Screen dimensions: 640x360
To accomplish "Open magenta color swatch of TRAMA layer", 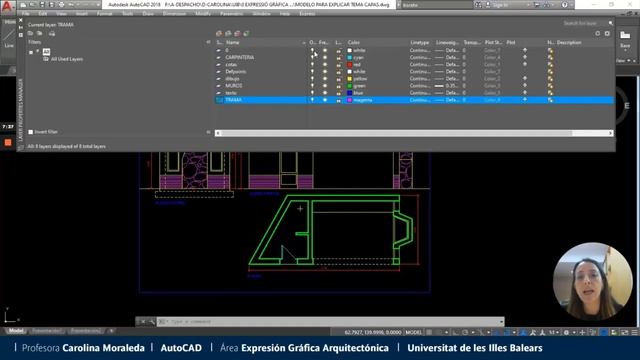I will (349, 100).
